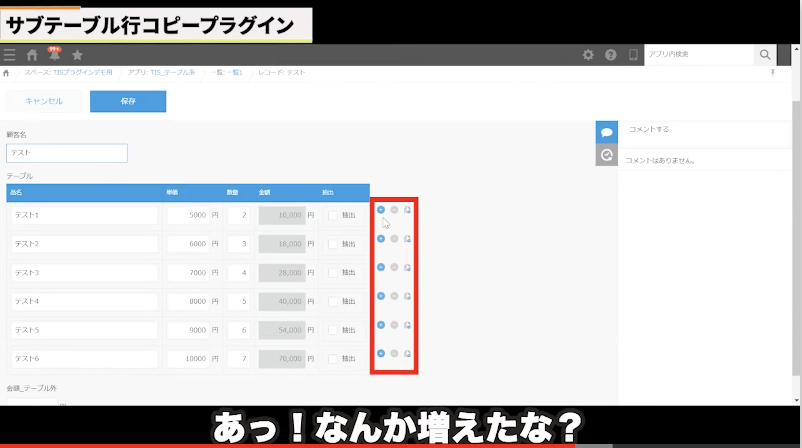Click the 保存 button
802x448 pixels.
pos(128,101)
